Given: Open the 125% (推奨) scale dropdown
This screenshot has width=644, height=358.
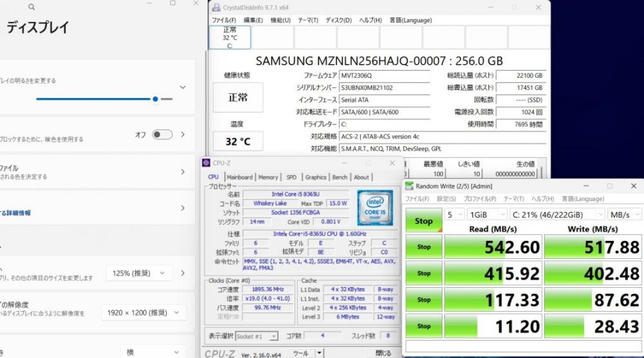Looking at the screenshot, I should click(139, 273).
